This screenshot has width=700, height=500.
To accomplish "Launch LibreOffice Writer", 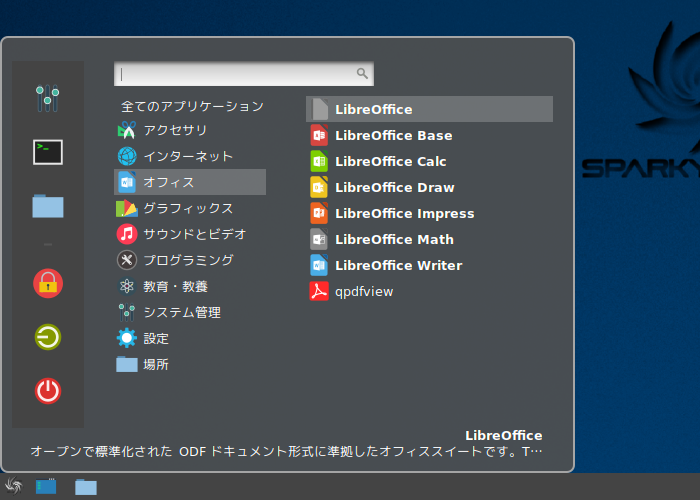I will (429, 265).
